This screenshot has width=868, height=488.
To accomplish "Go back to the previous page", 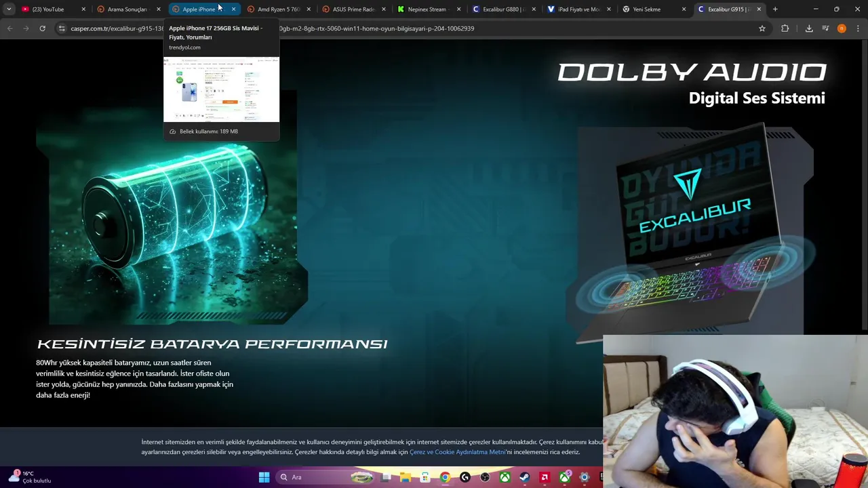I will point(9,28).
